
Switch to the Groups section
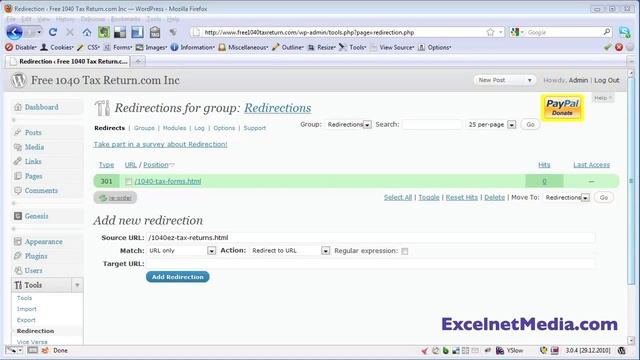[x=144, y=128]
